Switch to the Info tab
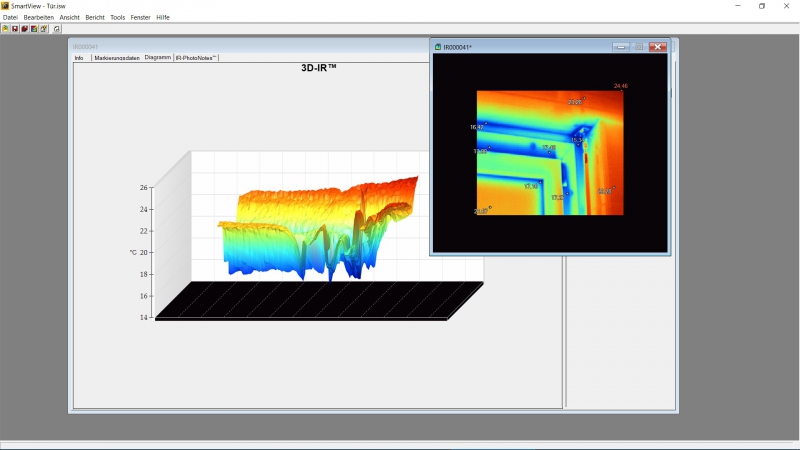Image resolution: width=800 pixels, height=450 pixels. (x=80, y=58)
